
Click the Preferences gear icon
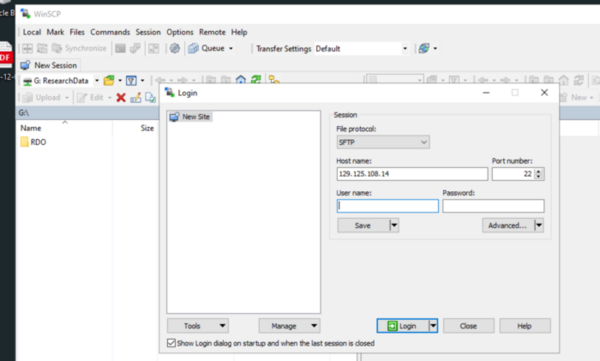point(175,48)
